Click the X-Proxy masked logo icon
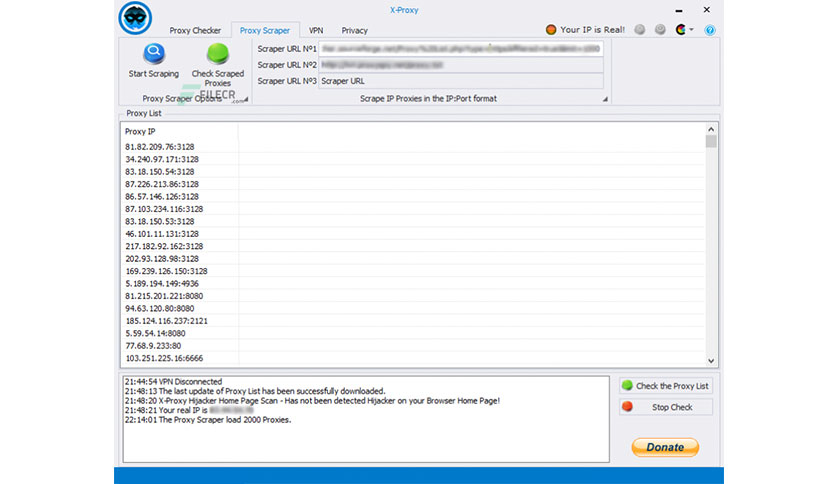 click(135, 18)
